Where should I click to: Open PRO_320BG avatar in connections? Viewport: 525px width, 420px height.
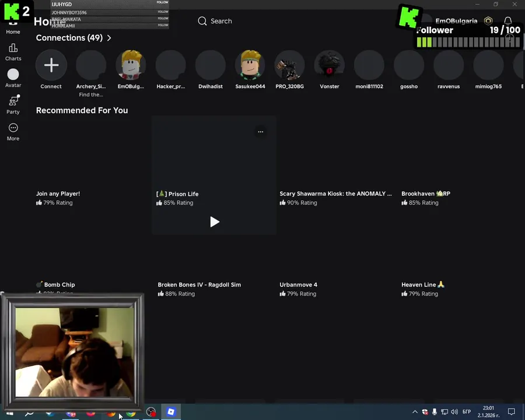pos(289,65)
